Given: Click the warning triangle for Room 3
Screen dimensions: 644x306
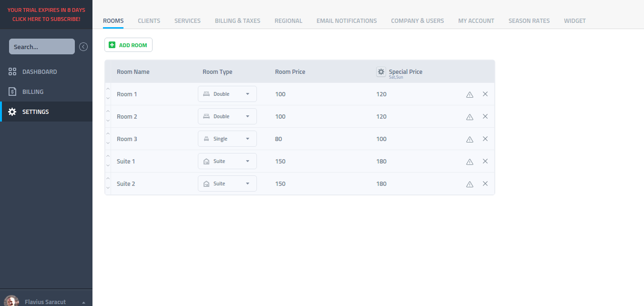Looking at the screenshot, I should 470,139.
